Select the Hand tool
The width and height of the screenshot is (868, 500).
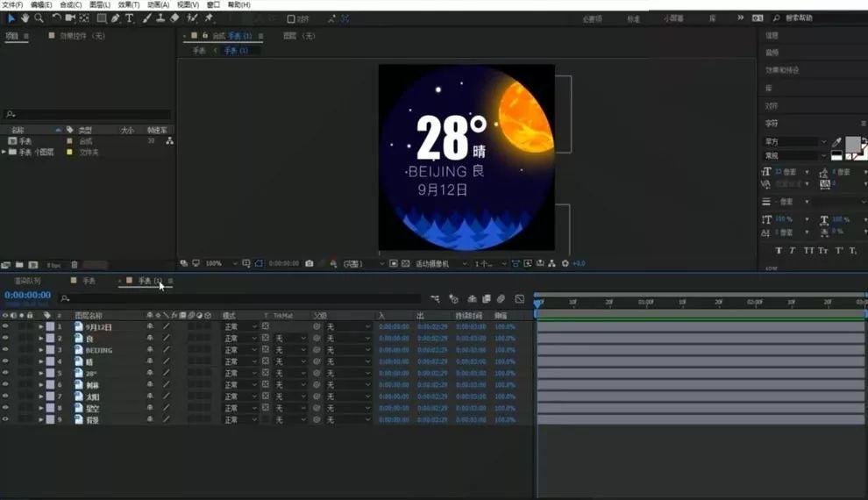coord(25,18)
